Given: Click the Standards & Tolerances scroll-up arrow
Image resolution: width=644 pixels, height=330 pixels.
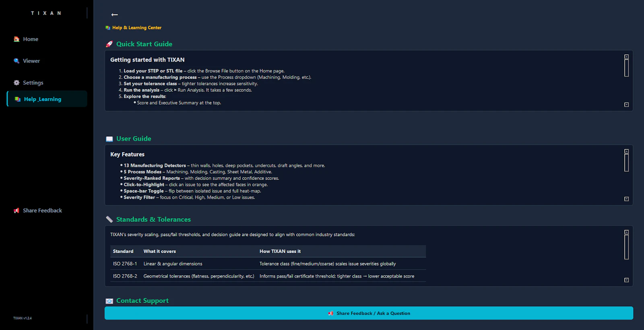Looking at the screenshot, I should 626,232.
